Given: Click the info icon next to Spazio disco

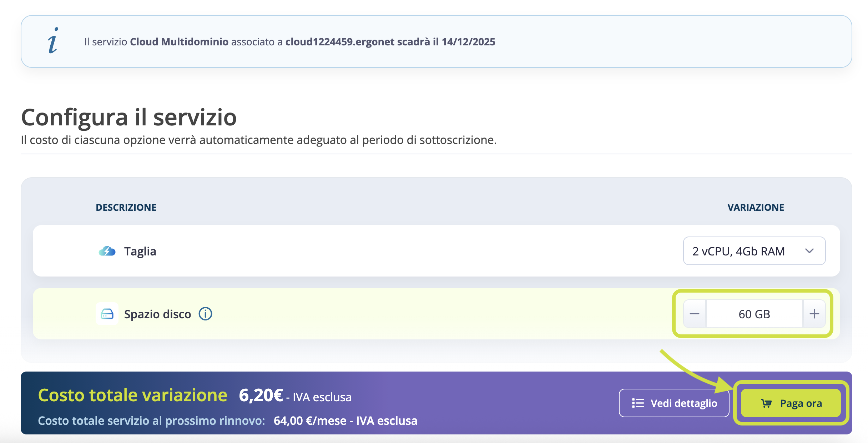Looking at the screenshot, I should [205, 314].
